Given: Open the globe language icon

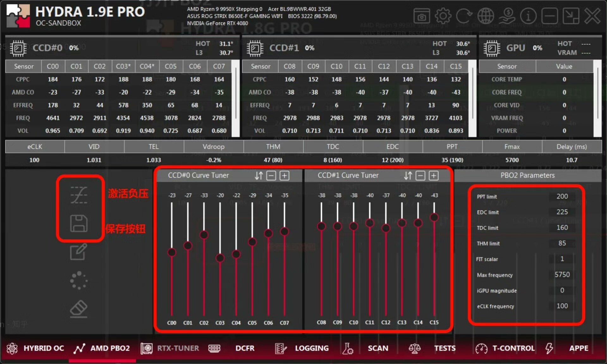Looking at the screenshot, I should (x=486, y=16).
